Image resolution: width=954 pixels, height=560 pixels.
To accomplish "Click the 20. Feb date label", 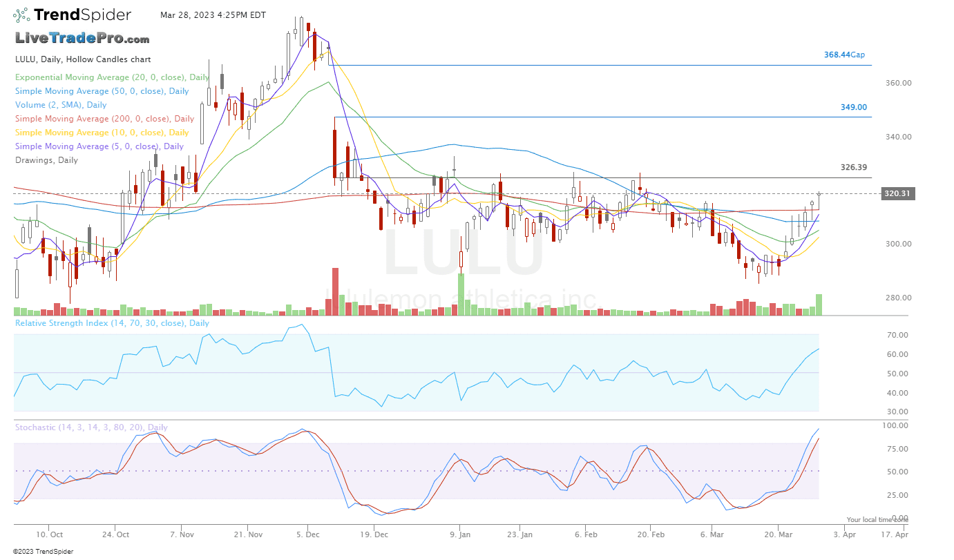I will coord(651,534).
